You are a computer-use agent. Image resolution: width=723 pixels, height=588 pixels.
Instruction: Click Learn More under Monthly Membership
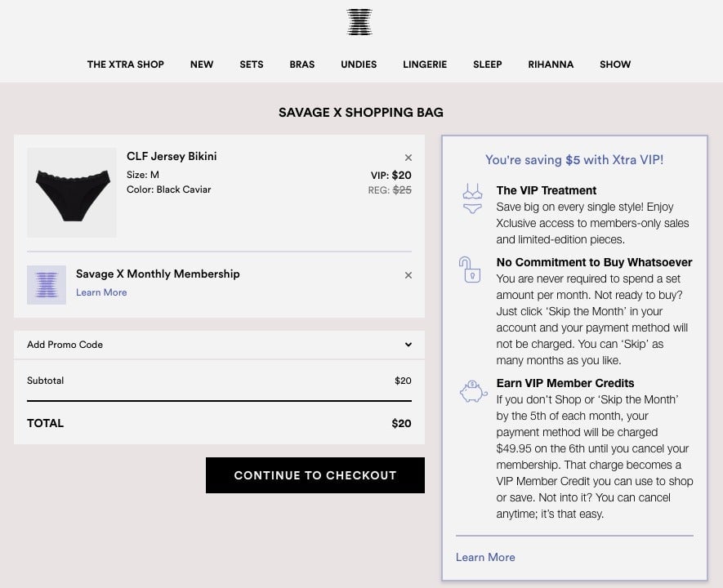tap(101, 292)
